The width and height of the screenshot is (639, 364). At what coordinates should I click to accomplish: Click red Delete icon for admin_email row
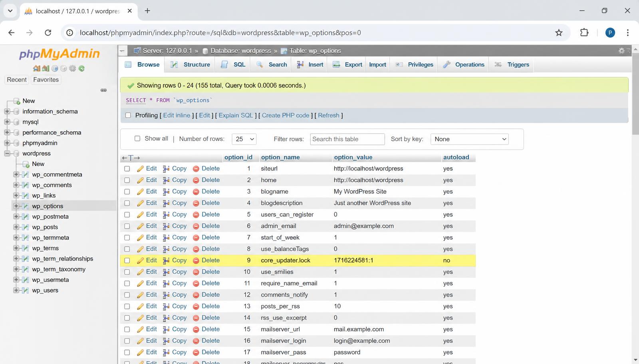pyautogui.click(x=196, y=226)
